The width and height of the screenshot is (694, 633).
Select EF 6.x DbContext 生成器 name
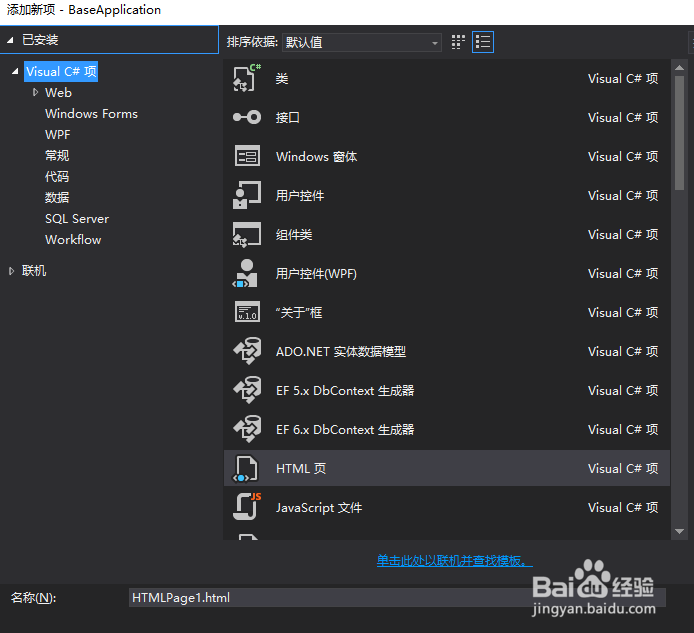coord(345,429)
